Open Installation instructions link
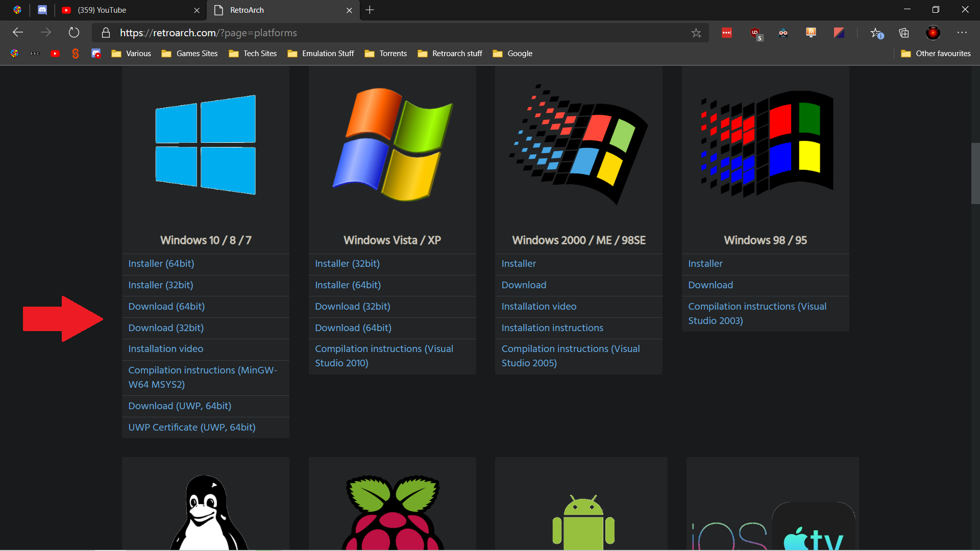Viewport: 980px width, 551px height. coord(552,328)
